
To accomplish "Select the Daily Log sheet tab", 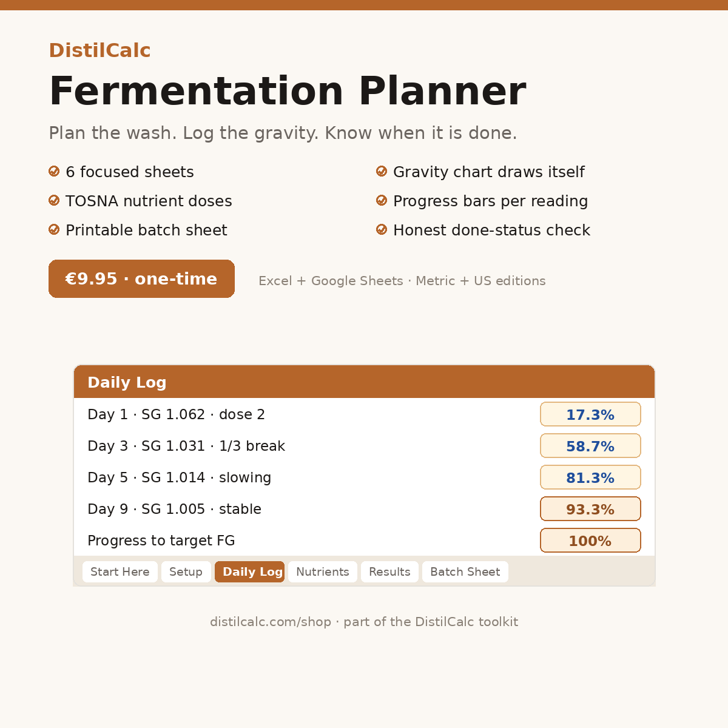I will click(x=249, y=572).
